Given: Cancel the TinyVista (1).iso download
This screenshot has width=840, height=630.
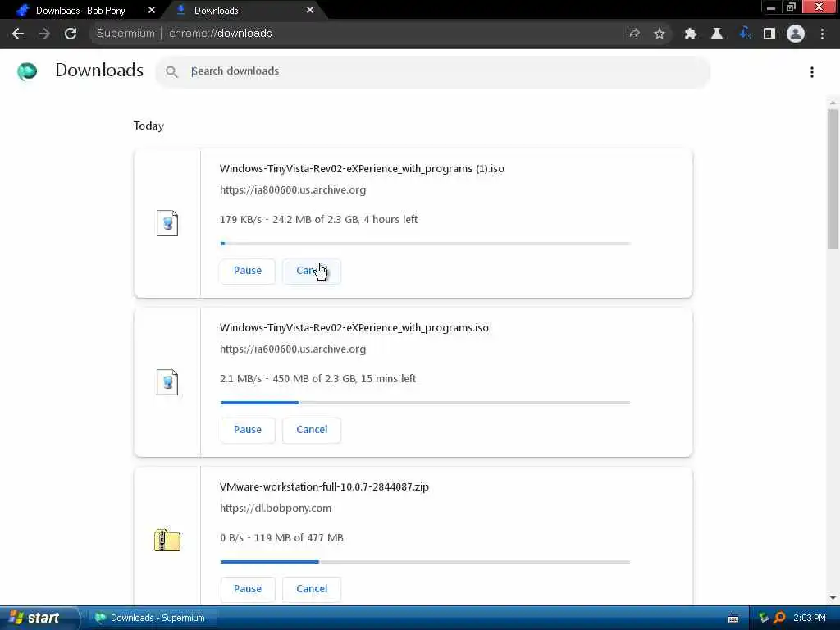Looking at the screenshot, I should tap(311, 271).
